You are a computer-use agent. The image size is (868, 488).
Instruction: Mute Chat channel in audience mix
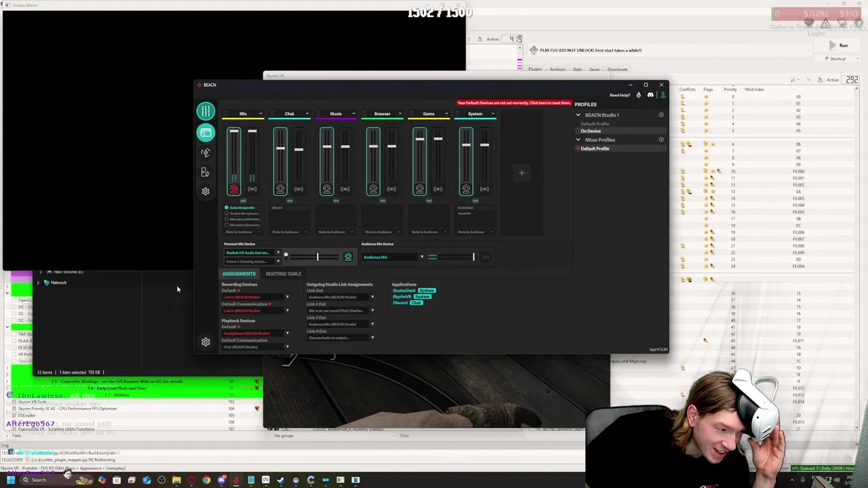[x=298, y=189]
